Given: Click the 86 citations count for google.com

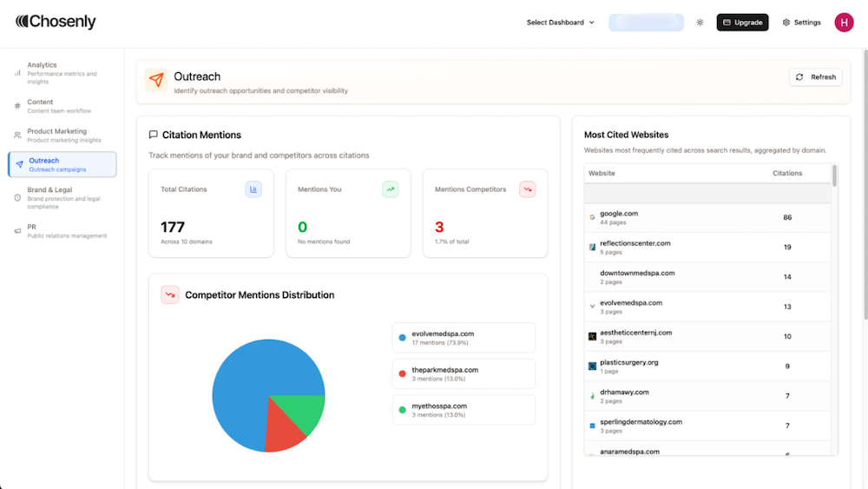Looking at the screenshot, I should 787,217.
